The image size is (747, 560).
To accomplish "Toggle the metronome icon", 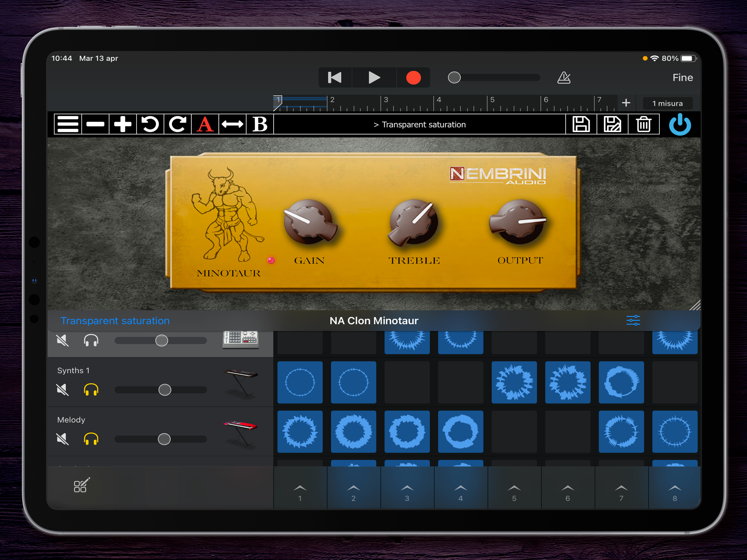I will pos(564,78).
